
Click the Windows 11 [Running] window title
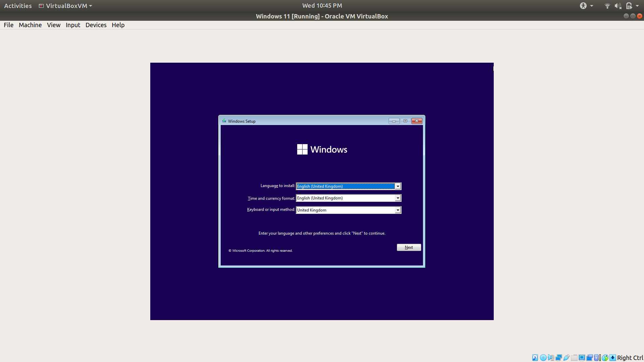click(322, 16)
